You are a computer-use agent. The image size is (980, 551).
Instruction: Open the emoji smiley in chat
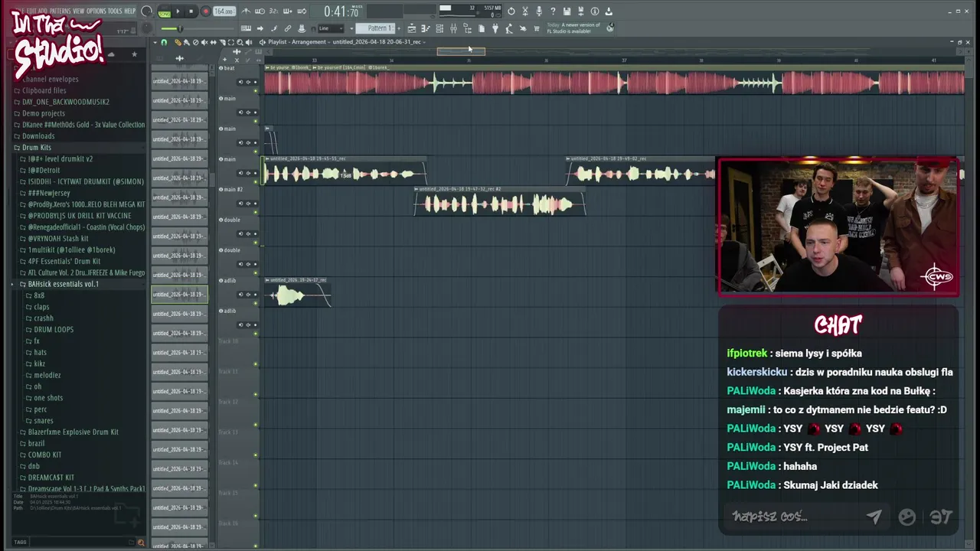[x=906, y=517]
